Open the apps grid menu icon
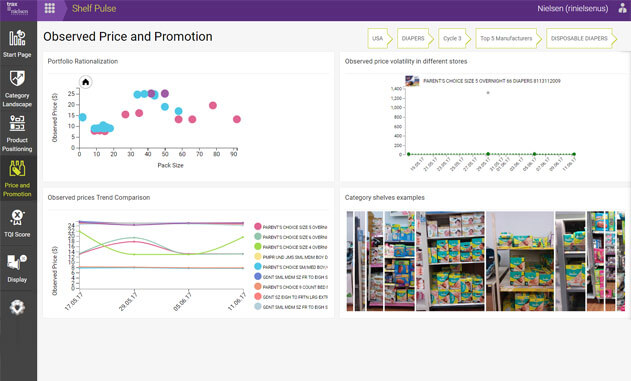This screenshot has height=381, width=631. pos(49,8)
